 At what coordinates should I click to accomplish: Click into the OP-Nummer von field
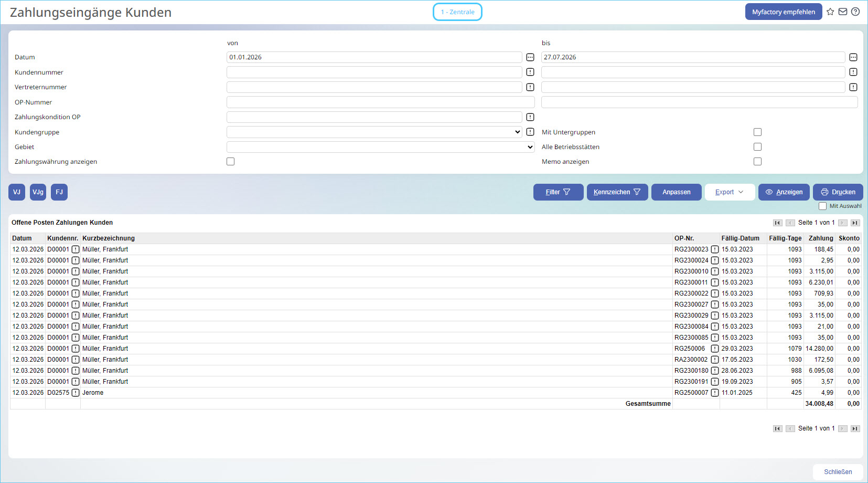(x=381, y=102)
